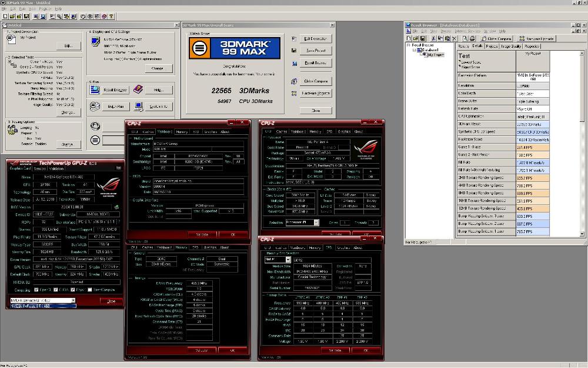Click the Testing Options people icon

click(x=12, y=130)
